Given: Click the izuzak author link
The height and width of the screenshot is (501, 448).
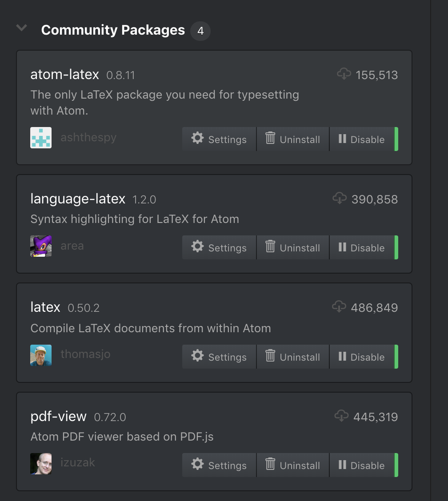Looking at the screenshot, I should click(78, 462).
